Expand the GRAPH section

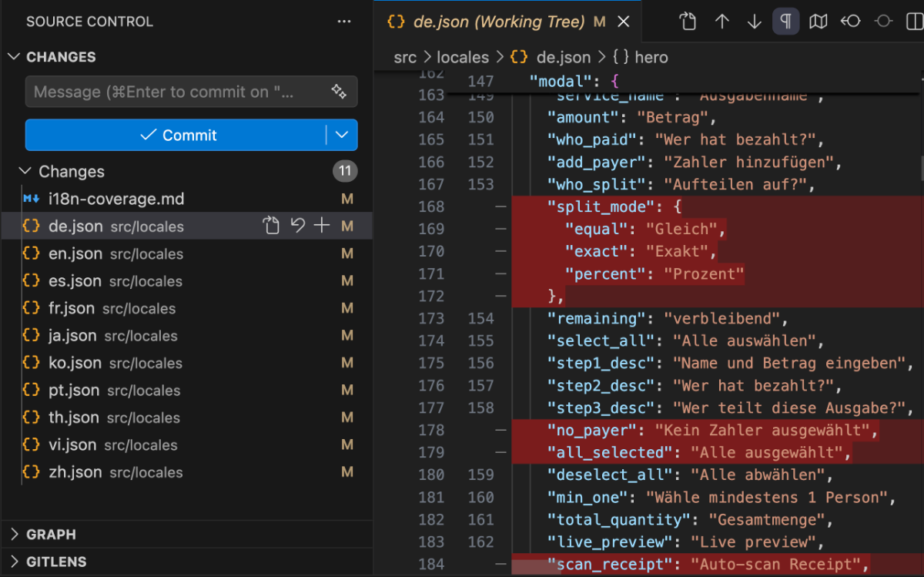click(x=186, y=534)
